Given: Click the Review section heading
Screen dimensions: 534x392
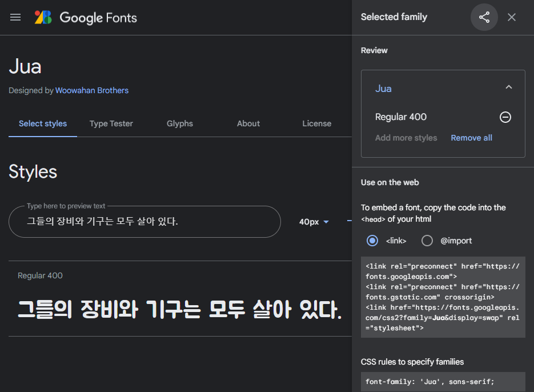Looking at the screenshot, I should (374, 50).
